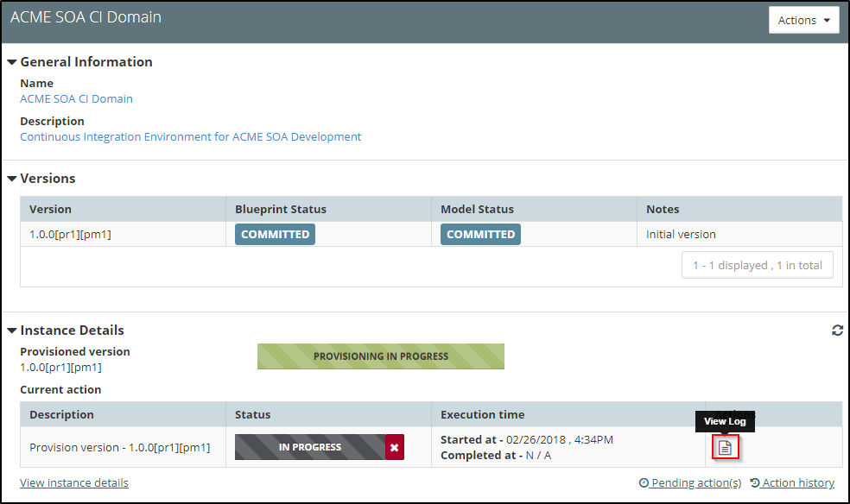Click the Model Status COMMITTED badge

point(480,234)
